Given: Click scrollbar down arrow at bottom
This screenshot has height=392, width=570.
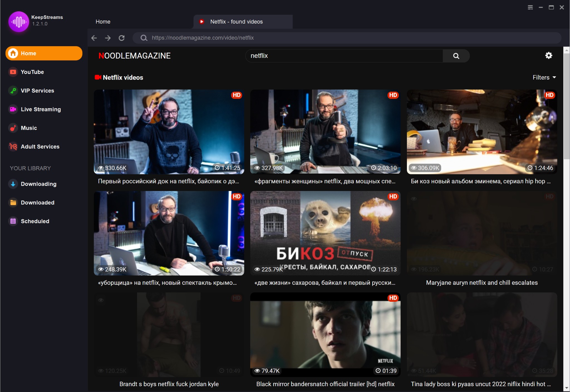Looking at the screenshot, I should click(x=566, y=388).
